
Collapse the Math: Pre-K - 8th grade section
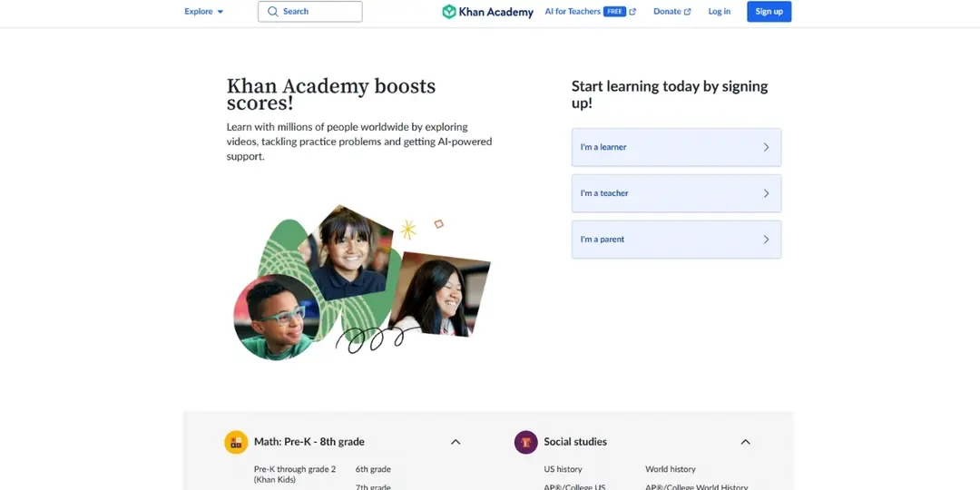[456, 442]
